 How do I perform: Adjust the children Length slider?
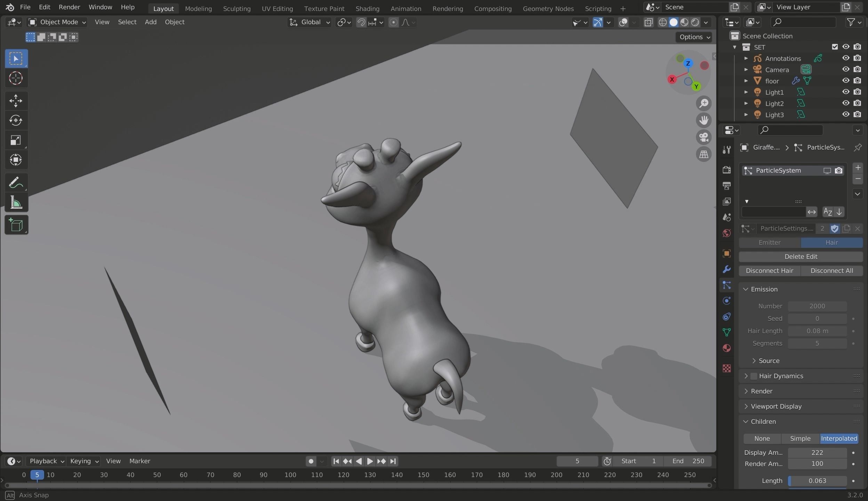pos(817,481)
